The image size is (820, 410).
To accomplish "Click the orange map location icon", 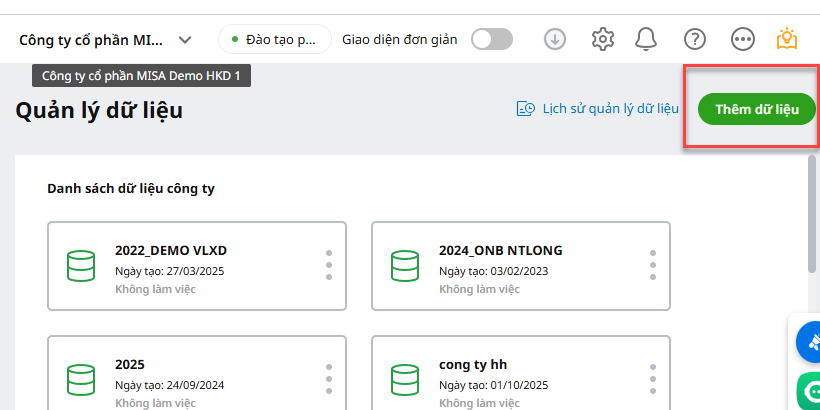I will click(x=787, y=39).
